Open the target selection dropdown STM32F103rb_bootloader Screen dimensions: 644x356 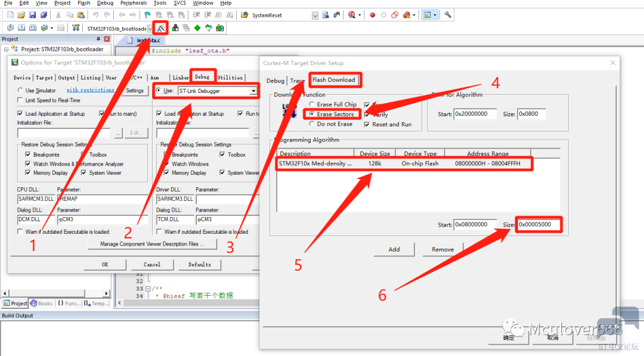tap(150, 29)
